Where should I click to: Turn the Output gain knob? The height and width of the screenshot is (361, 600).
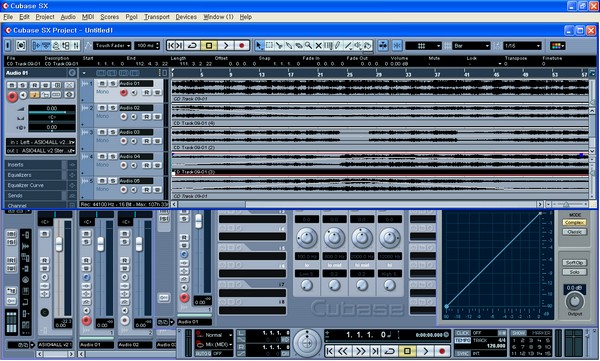pyautogui.click(x=574, y=301)
